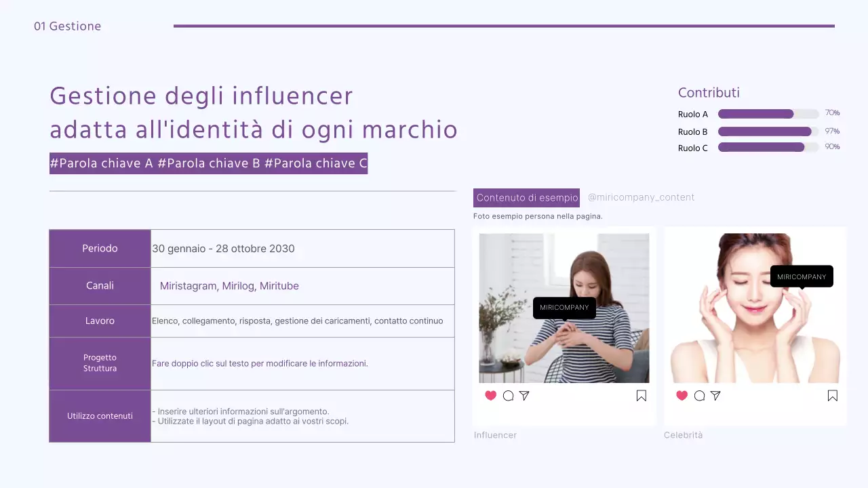
Task: Toggle the MIRICOMPANY tag on the Celebrità photo
Action: tap(802, 276)
